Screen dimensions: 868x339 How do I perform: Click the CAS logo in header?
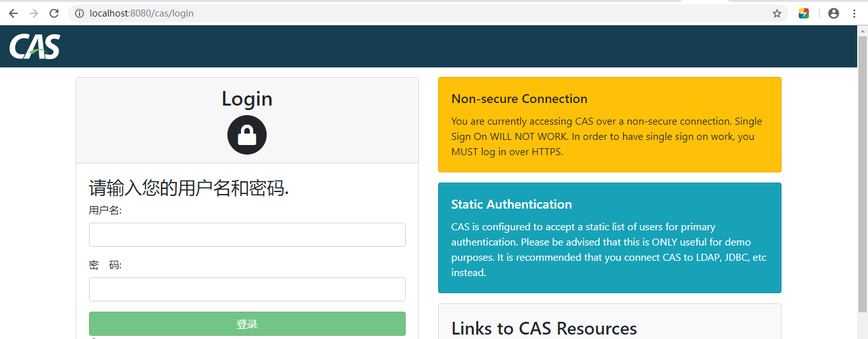[34, 46]
